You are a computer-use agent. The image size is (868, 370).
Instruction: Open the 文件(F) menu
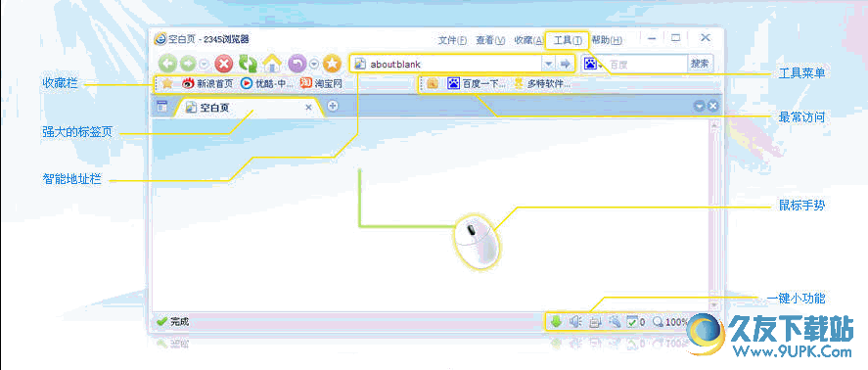452,40
